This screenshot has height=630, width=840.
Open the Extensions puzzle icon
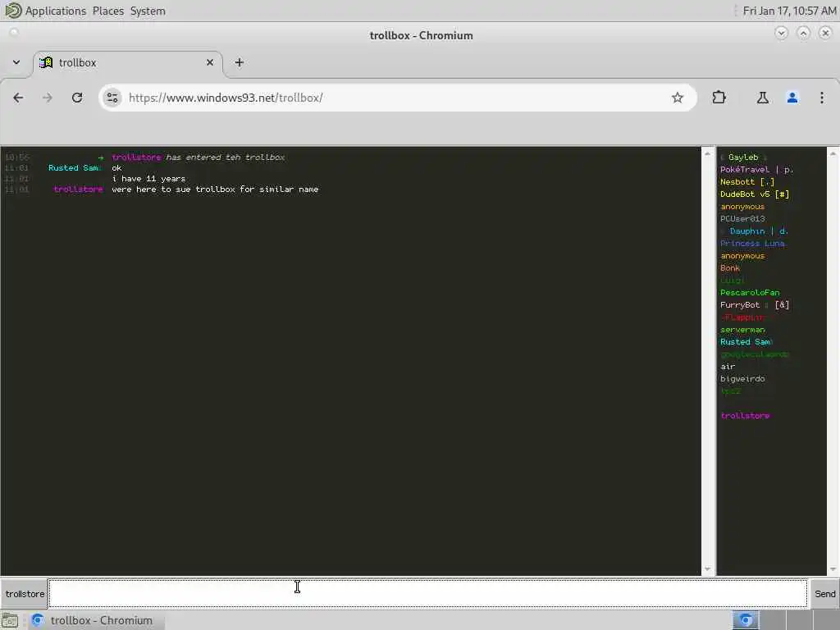click(719, 98)
